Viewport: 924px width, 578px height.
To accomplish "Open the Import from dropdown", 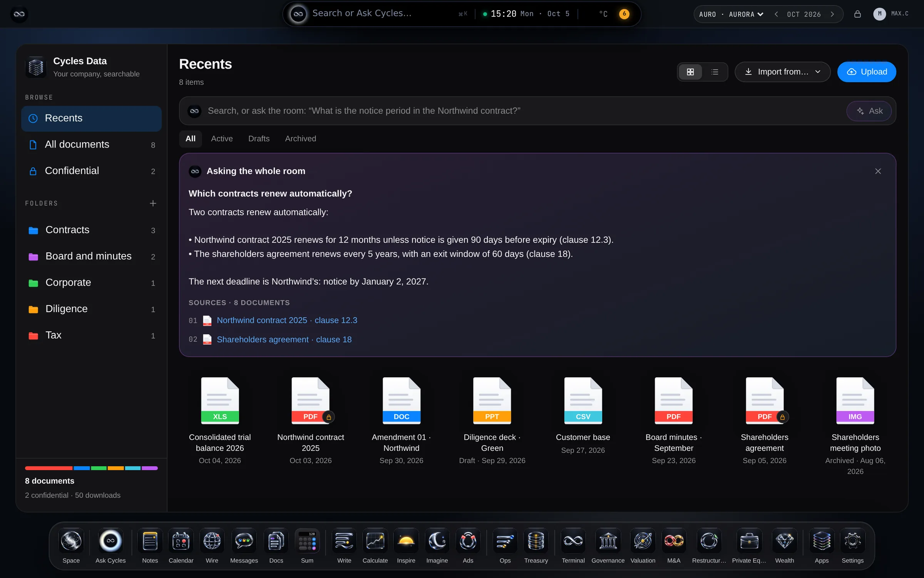I will click(x=782, y=72).
